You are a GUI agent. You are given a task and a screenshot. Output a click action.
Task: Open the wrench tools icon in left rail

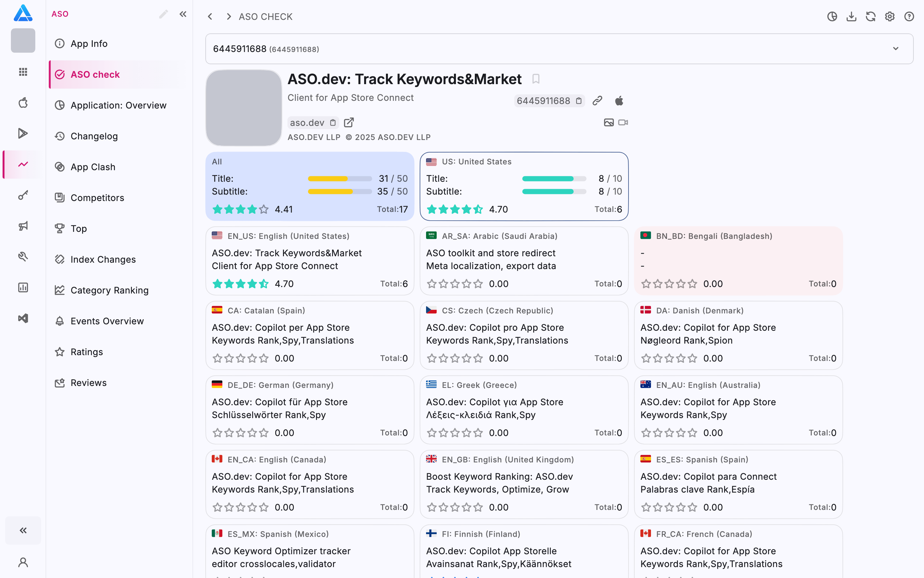[23, 257]
